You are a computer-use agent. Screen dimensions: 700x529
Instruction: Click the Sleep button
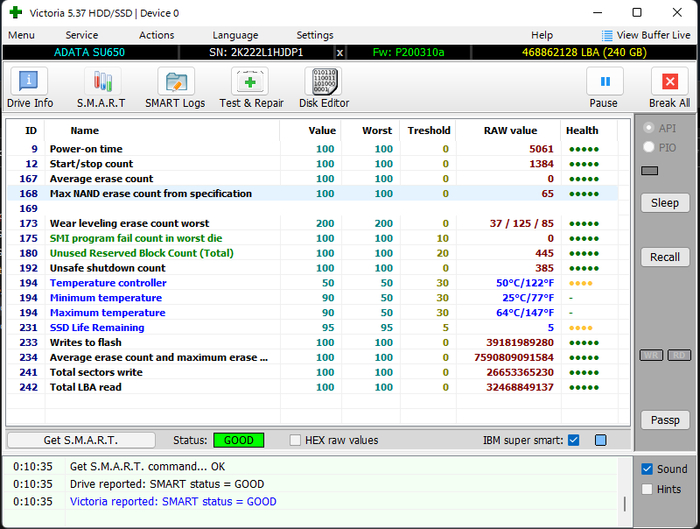coord(665,203)
